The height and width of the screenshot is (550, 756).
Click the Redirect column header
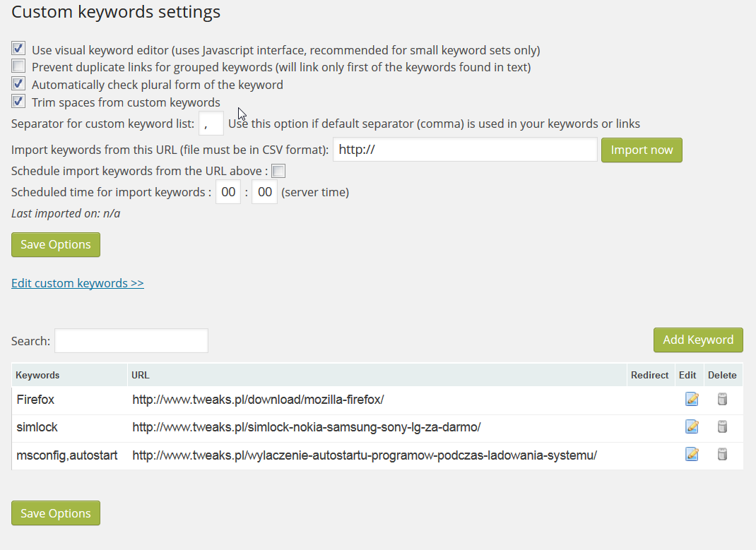pyautogui.click(x=649, y=375)
